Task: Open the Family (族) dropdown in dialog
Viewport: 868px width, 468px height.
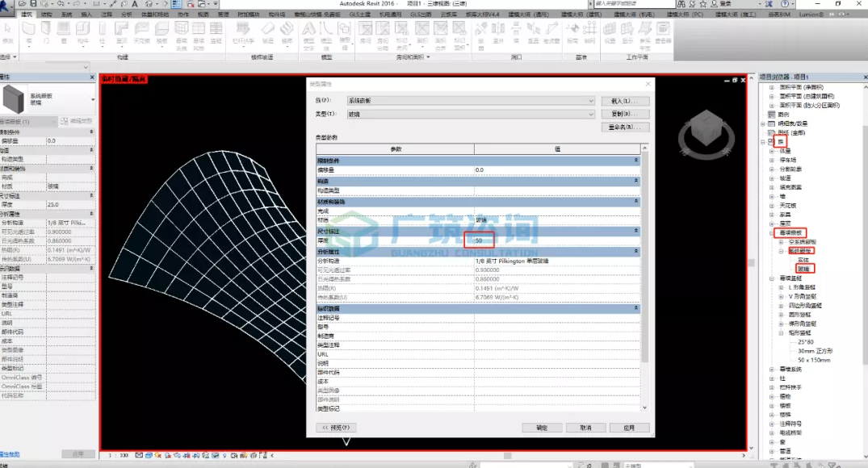Action: pyautogui.click(x=471, y=101)
